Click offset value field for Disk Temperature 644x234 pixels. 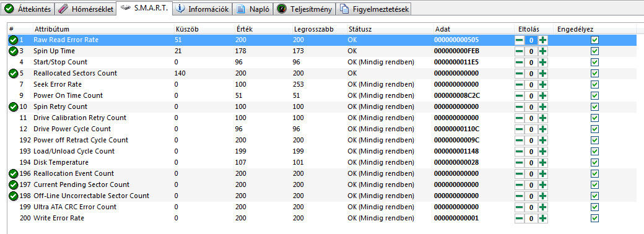tap(531, 162)
